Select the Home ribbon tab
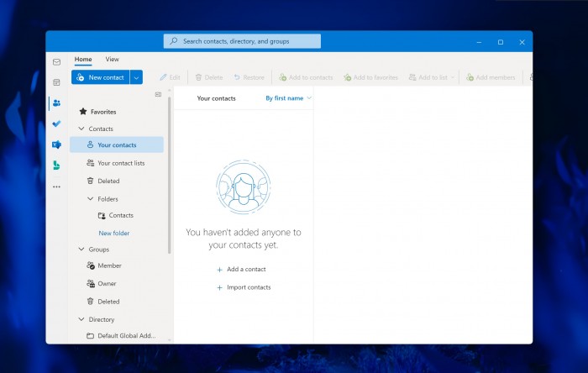Screen dimensions: 588x373 [x=83, y=60]
